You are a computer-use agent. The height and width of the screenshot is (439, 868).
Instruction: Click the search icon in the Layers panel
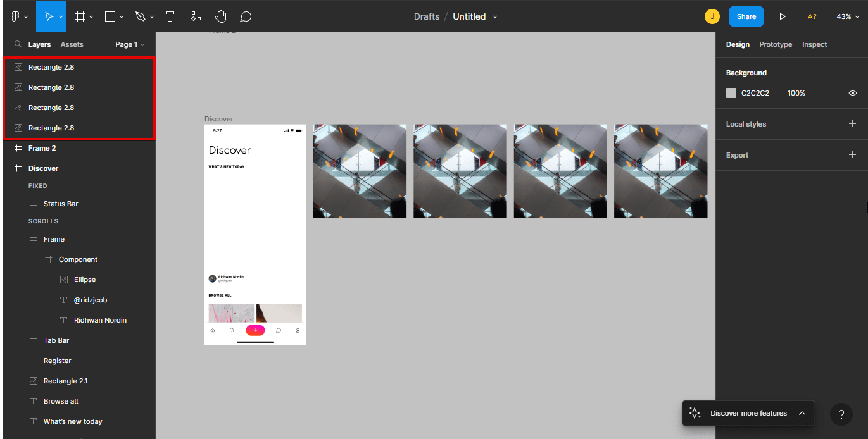click(x=17, y=44)
